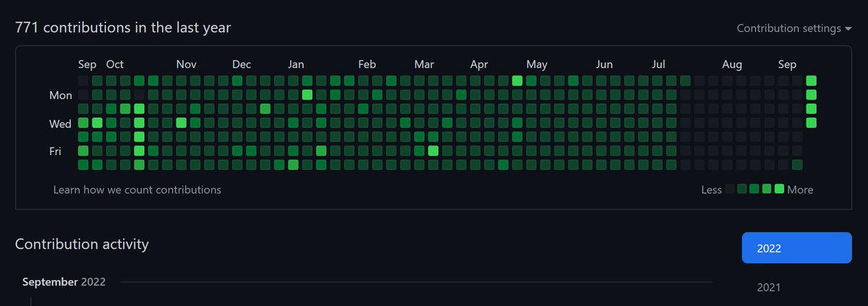
Task: Click the 'Mon' weekday label
Action: 61,95
